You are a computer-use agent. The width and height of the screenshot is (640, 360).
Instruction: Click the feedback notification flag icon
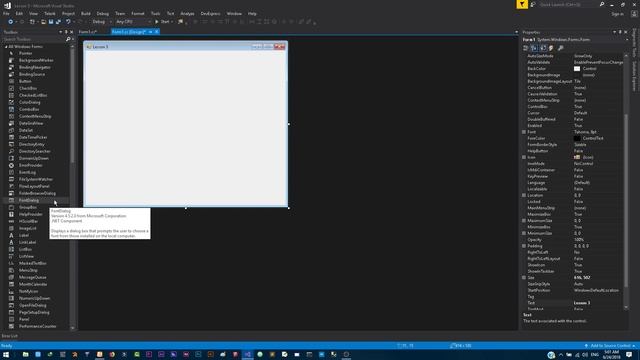pyautogui.click(x=522, y=4)
